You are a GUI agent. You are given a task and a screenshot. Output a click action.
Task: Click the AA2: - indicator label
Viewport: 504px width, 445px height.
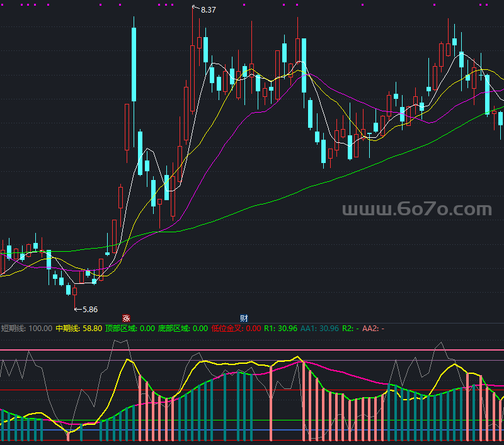pos(373,329)
